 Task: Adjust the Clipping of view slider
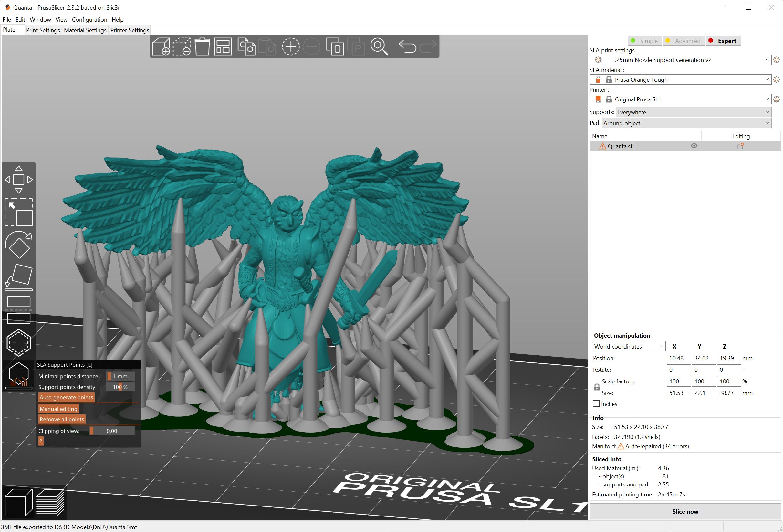[x=112, y=431]
